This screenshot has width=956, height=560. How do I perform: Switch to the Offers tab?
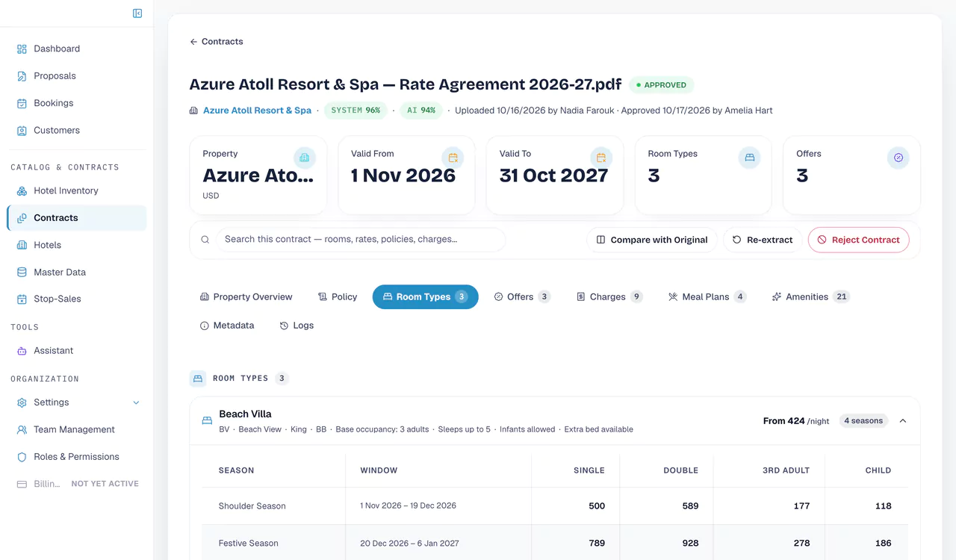522,297
